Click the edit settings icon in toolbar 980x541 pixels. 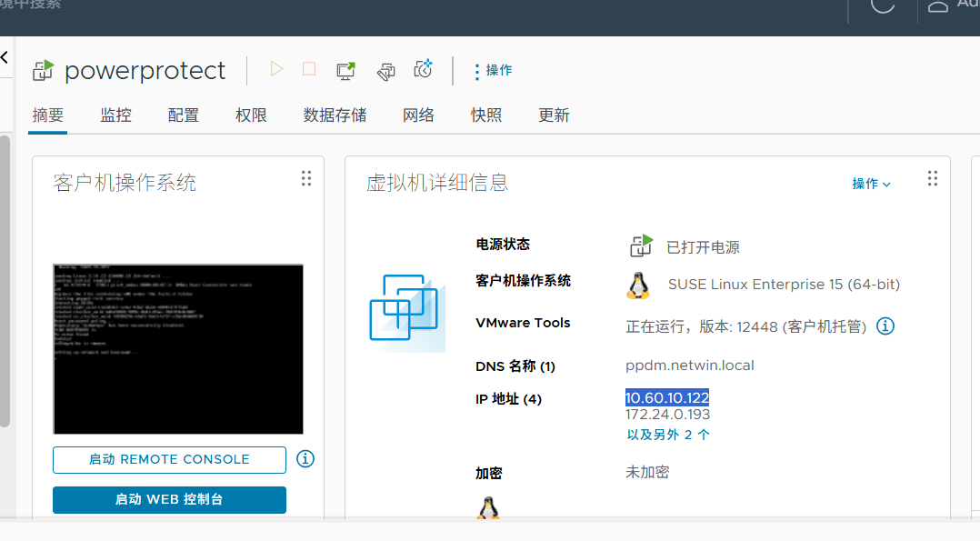click(385, 71)
